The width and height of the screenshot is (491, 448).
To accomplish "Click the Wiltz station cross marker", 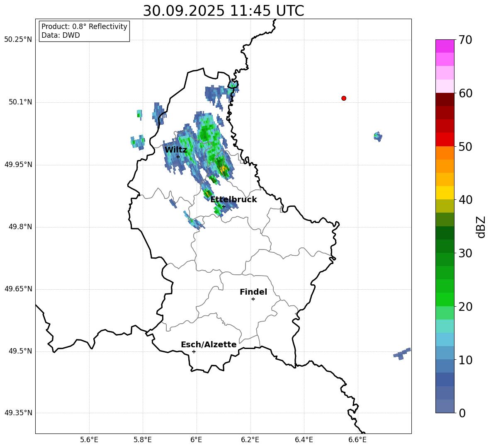I will click(x=178, y=157).
